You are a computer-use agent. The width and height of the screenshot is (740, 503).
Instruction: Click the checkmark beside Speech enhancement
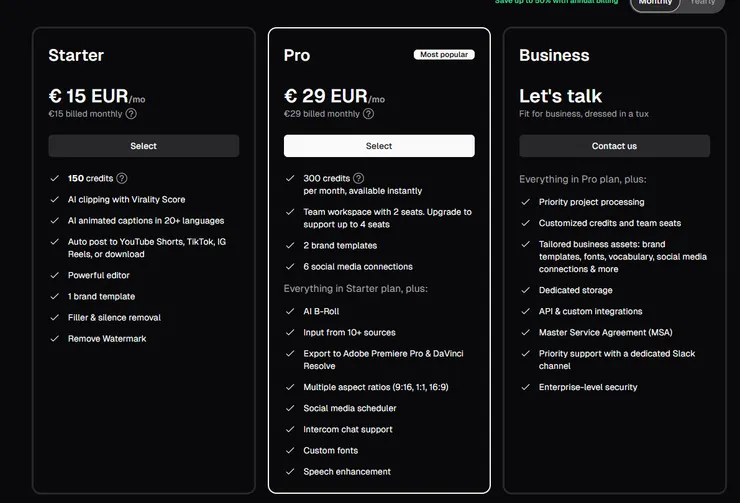pyautogui.click(x=290, y=472)
